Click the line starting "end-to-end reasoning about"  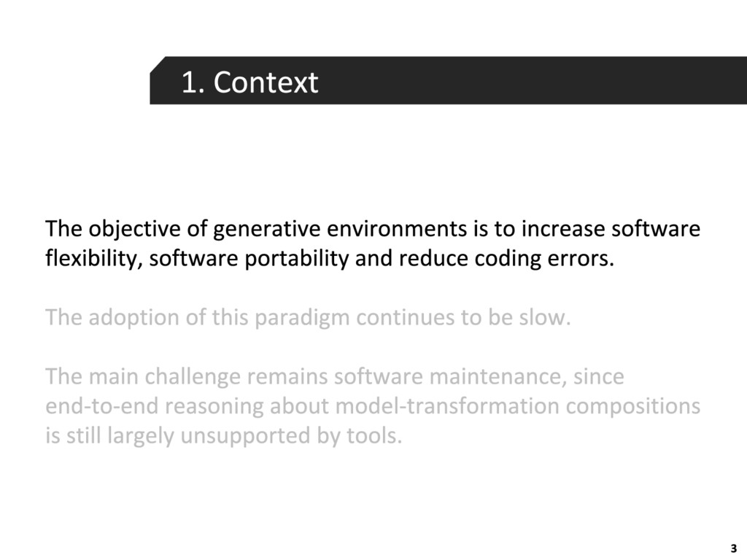[x=373, y=406]
